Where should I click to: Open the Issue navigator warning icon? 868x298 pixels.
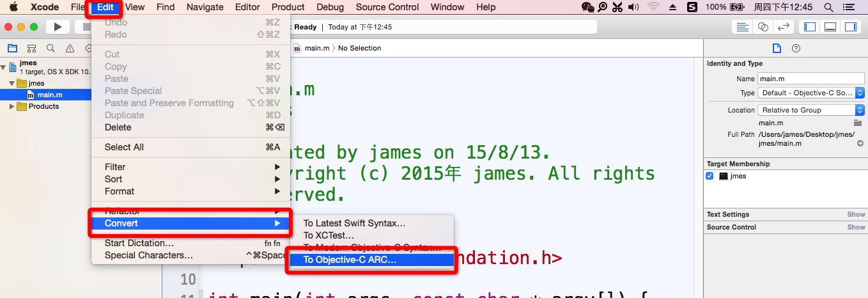[70, 49]
